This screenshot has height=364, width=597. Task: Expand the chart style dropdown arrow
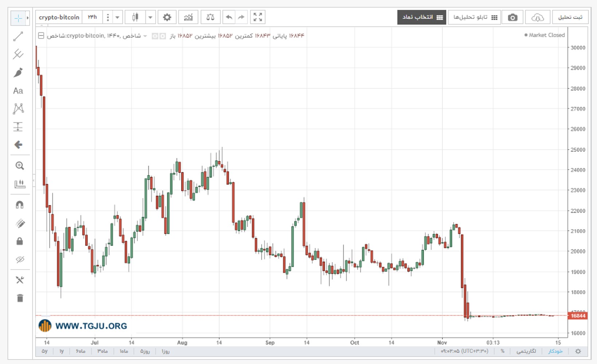point(151,17)
